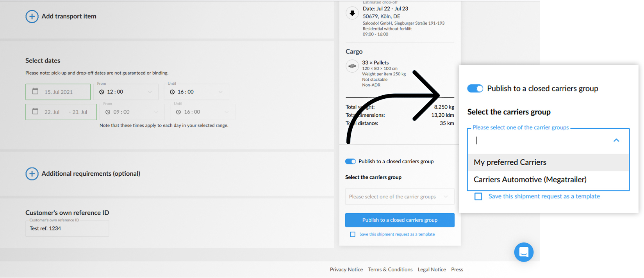Click the Customer's own reference ID field
644x278 pixels.
(67, 229)
